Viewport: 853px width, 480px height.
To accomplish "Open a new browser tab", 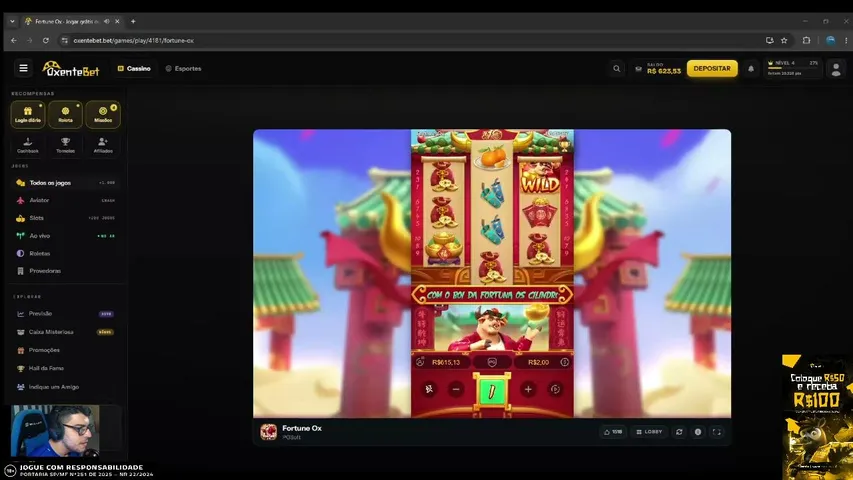I will click(133, 21).
